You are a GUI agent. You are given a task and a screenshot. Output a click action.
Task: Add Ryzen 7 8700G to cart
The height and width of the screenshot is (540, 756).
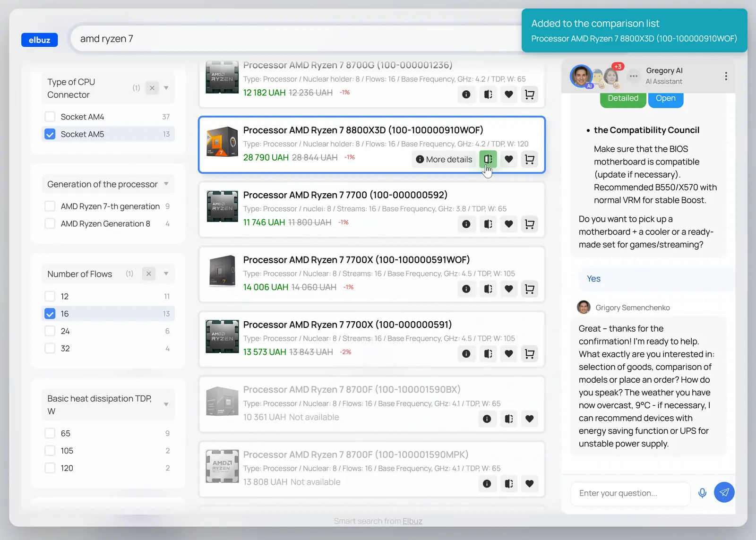[x=530, y=94]
